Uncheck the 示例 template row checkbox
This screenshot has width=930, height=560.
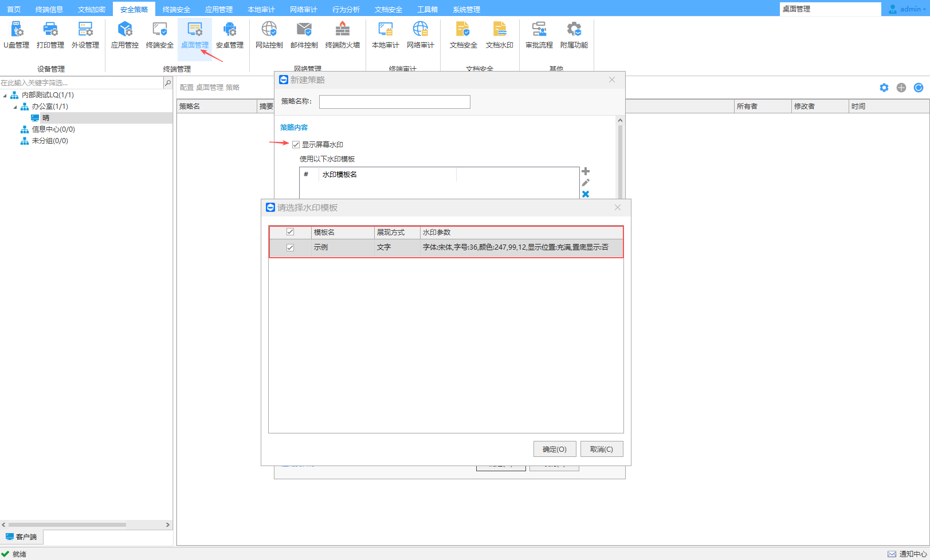pyautogui.click(x=290, y=247)
